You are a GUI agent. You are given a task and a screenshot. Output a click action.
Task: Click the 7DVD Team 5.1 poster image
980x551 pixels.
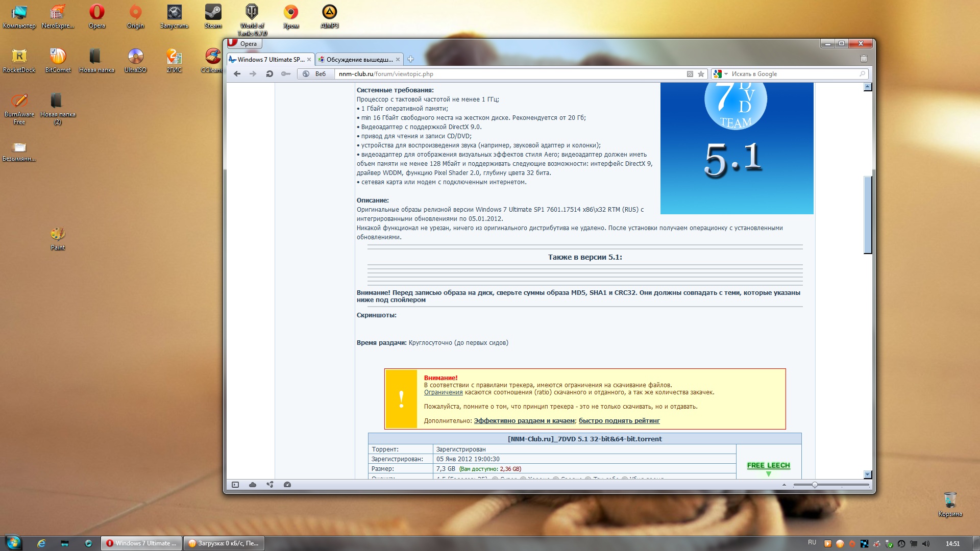pyautogui.click(x=737, y=148)
